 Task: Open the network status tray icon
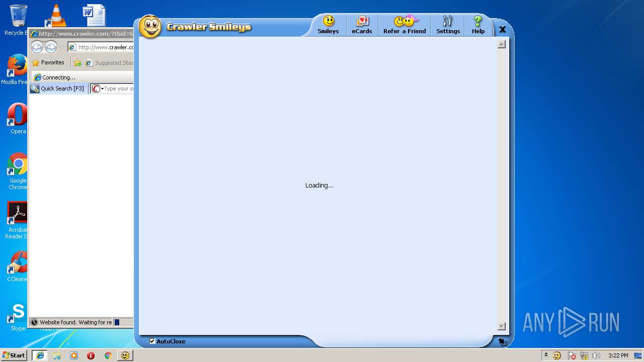coord(584,355)
